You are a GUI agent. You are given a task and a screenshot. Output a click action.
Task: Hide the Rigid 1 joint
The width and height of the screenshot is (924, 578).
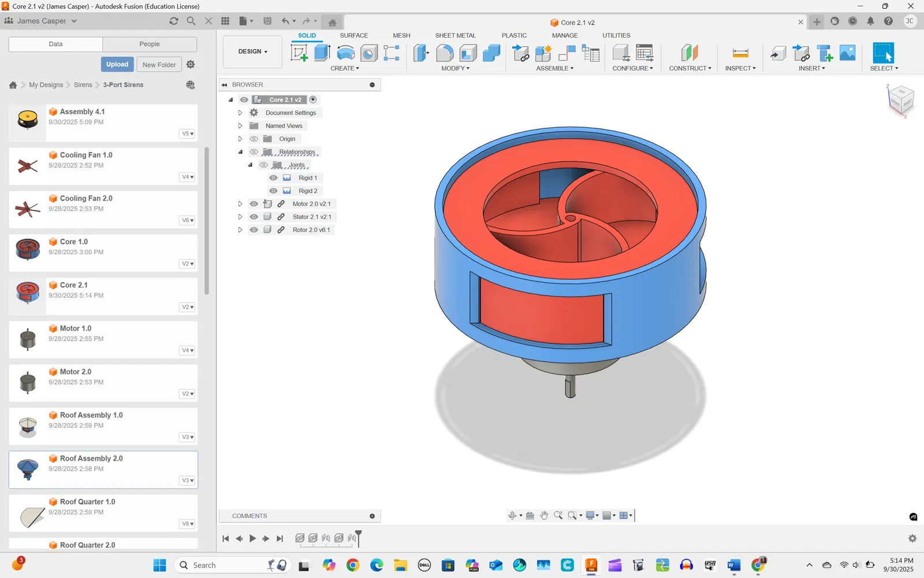274,178
